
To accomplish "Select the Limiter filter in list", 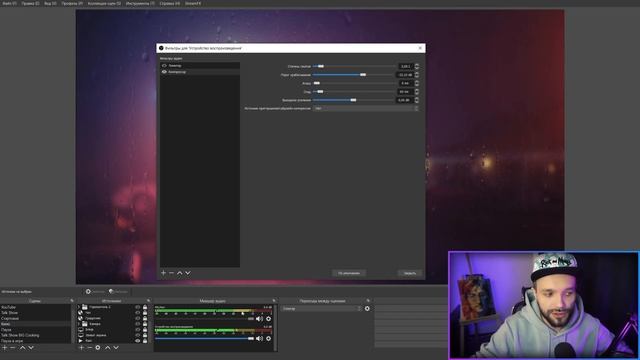I will pyautogui.click(x=200, y=65).
